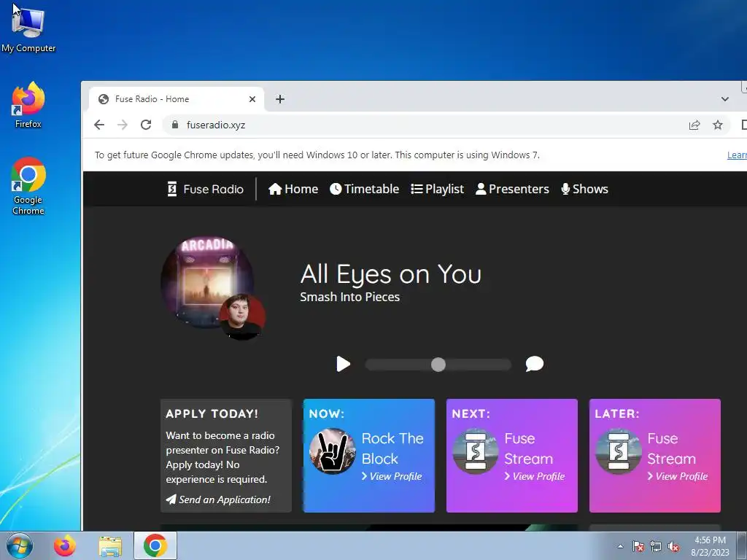Go to the Home nav item
Screen dimensions: 747x560
click(293, 189)
